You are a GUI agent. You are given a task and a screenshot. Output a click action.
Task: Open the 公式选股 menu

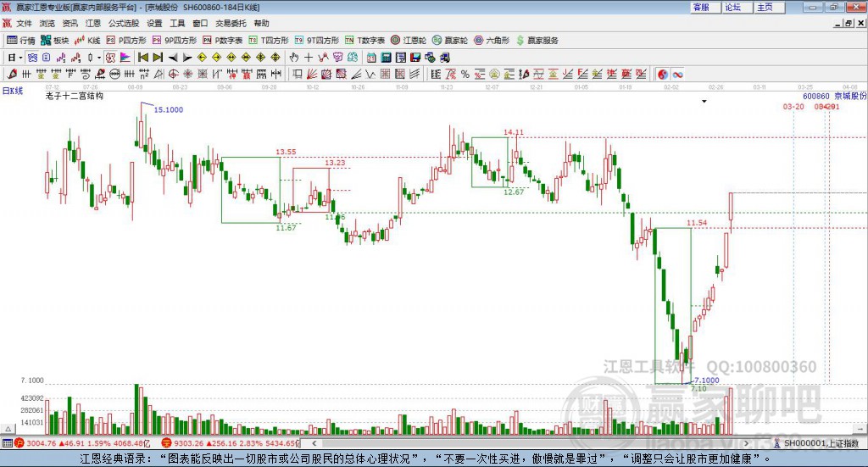tap(124, 23)
